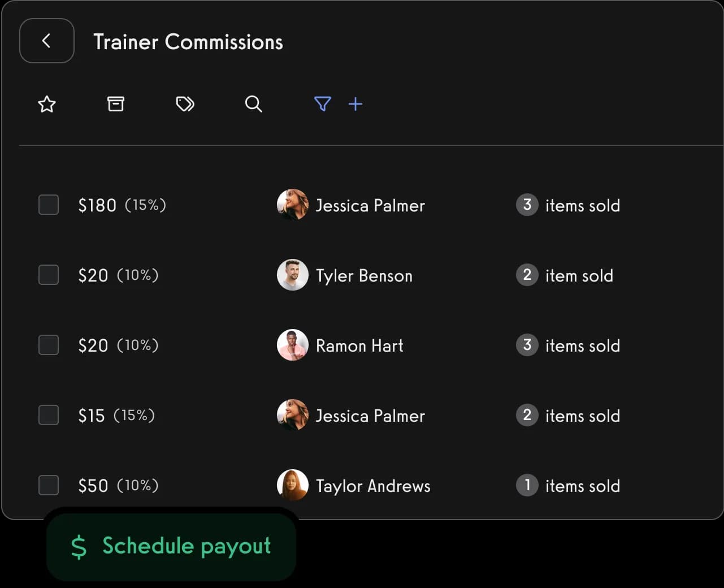724x588 pixels.
Task: Select the Trainer Commissions title
Action: pos(188,42)
